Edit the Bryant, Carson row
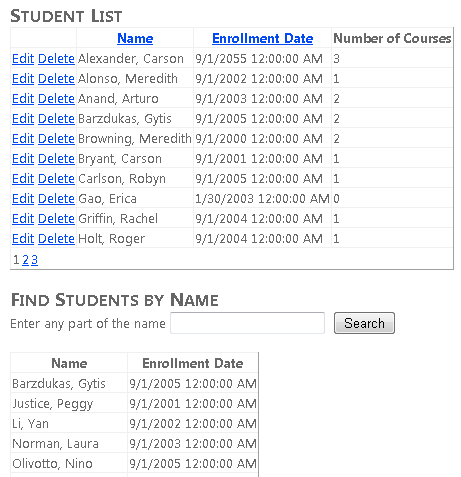This screenshot has height=477, width=461. tap(23, 159)
